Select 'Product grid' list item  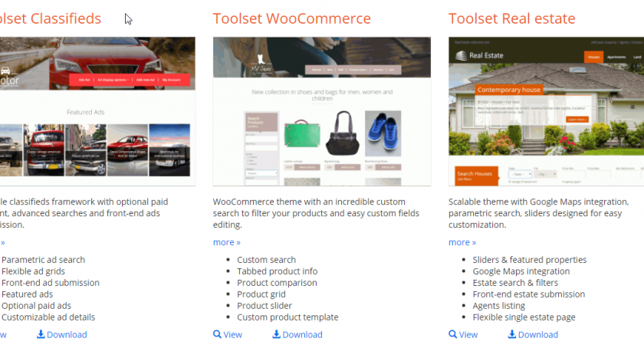[261, 294]
